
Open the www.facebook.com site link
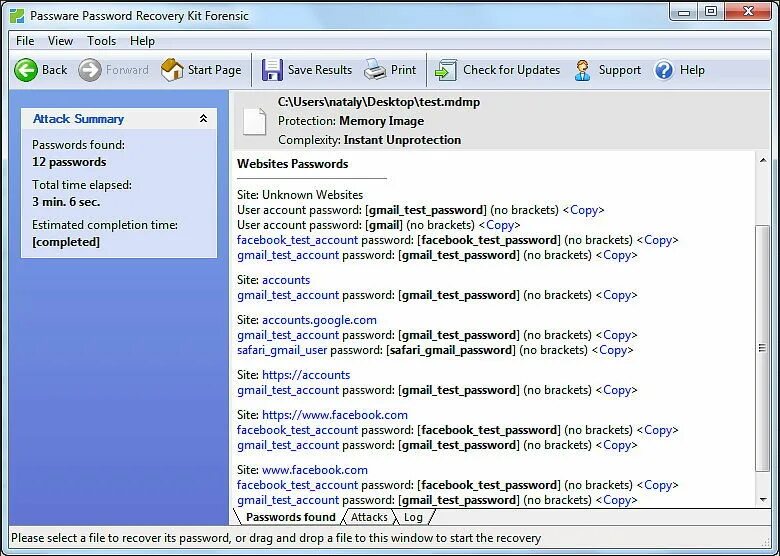click(315, 470)
